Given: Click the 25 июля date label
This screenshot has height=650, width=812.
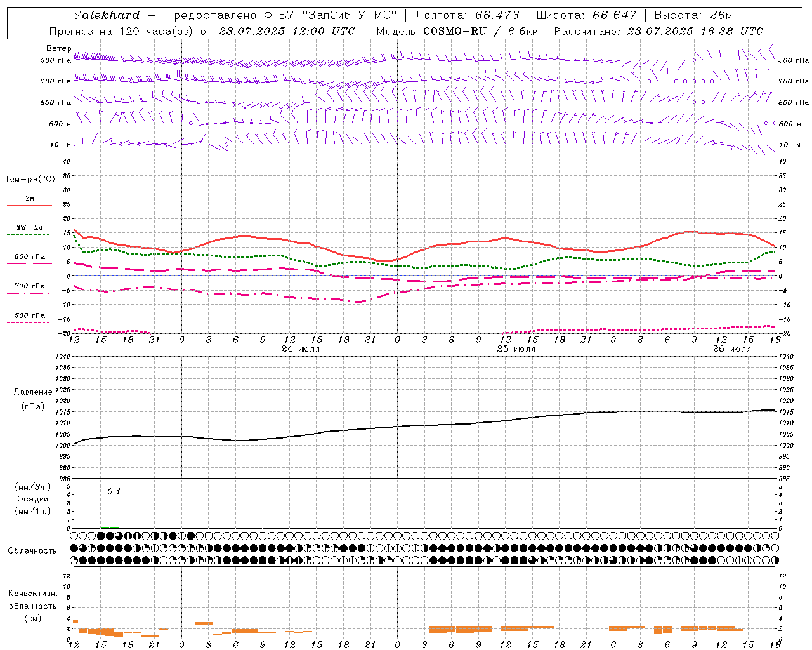Looking at the screenshot, I should pos(516,349).
